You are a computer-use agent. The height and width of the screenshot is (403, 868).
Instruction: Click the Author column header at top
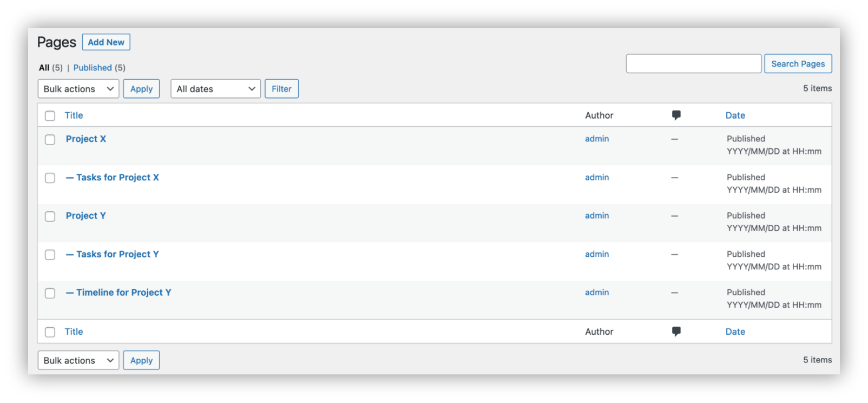(599, 115)
